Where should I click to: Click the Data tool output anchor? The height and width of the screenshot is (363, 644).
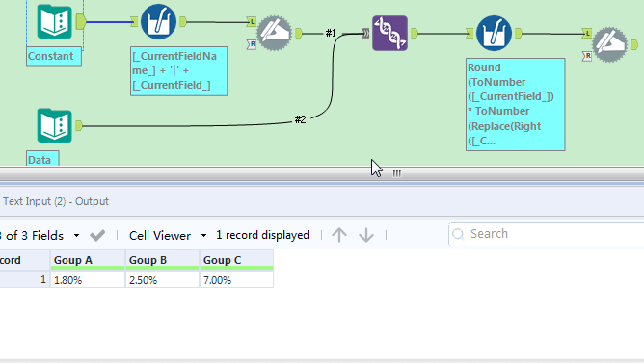pyautogui.click(x=79, y=125)
